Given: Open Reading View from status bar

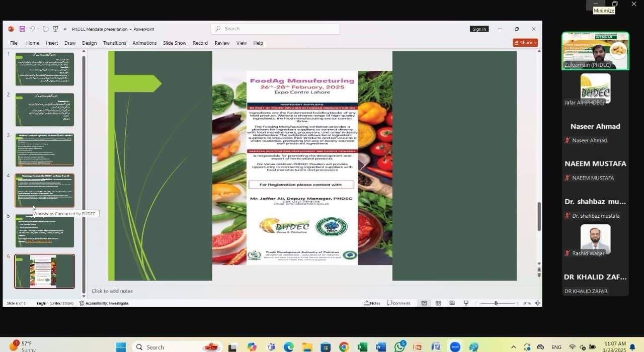Looking at the screenshot, I should 452,303.
